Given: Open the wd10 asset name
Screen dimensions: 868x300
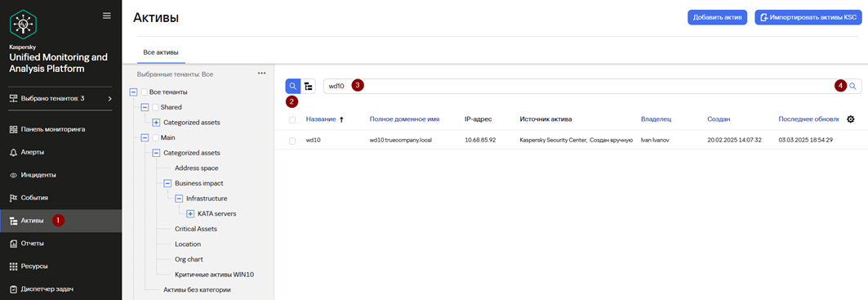Looking at the screenshot, I should pyautogui.click(x=314, y=141).
